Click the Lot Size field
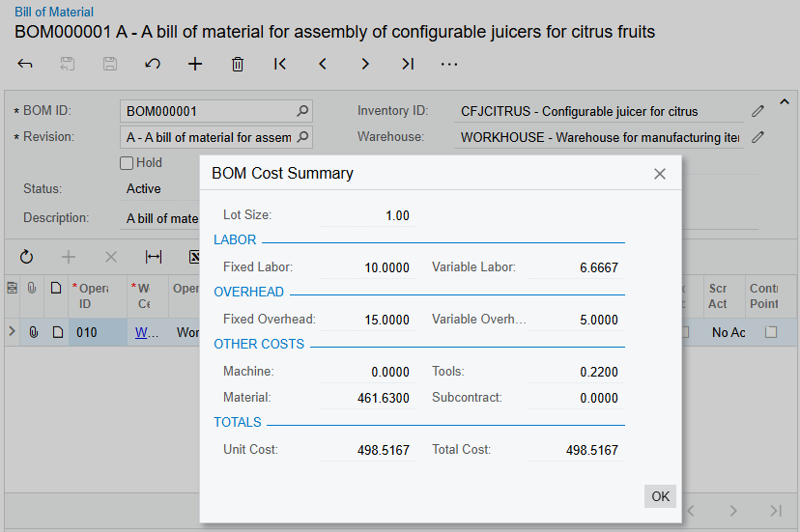800x532 pixels. point(367,215)
